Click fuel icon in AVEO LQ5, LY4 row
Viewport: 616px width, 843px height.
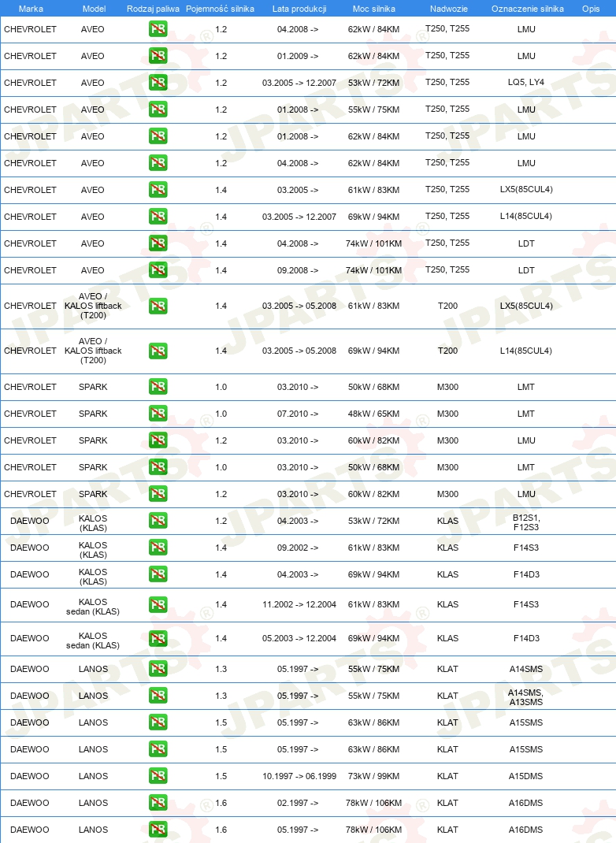[x=158, y=83]
